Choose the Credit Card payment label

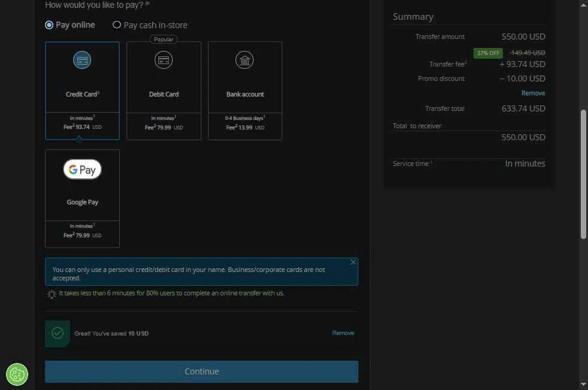click(83, 94)
